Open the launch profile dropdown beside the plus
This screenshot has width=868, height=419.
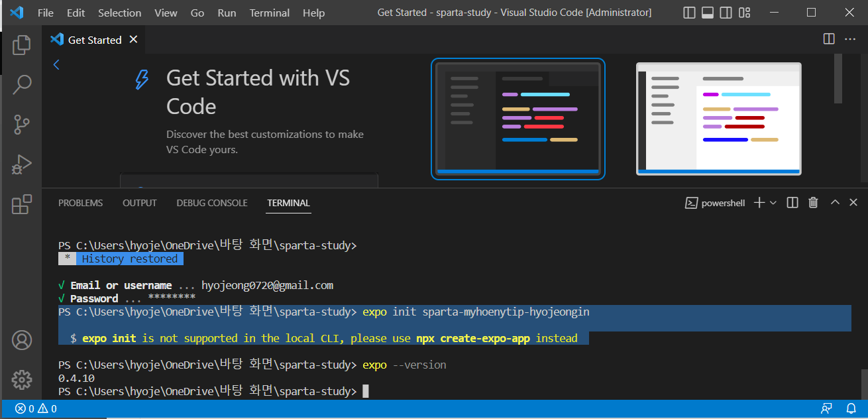(773, 203)
